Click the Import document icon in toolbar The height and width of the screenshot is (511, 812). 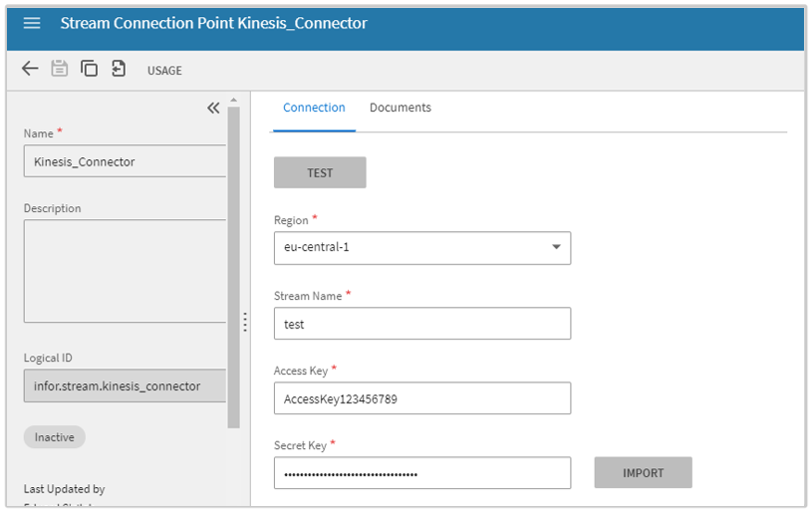119,69
